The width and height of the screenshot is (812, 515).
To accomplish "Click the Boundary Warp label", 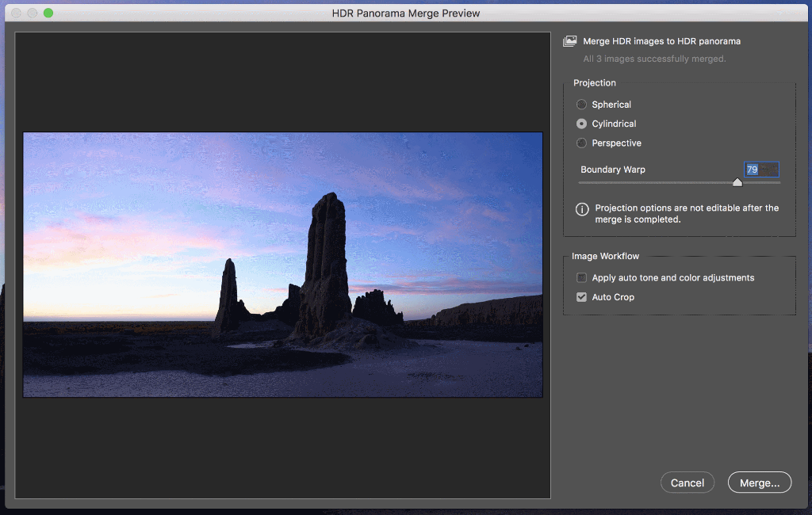I will pyautogui.click(x=612, y=169).
